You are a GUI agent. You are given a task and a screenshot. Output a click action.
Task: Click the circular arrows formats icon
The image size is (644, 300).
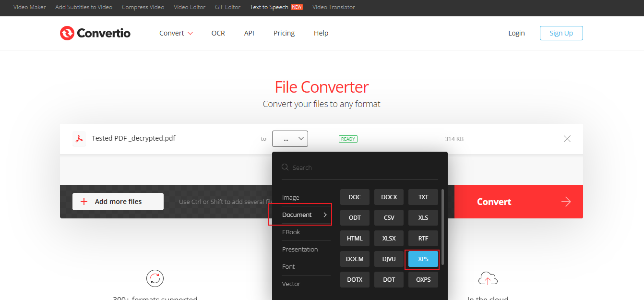click(155, 278)
